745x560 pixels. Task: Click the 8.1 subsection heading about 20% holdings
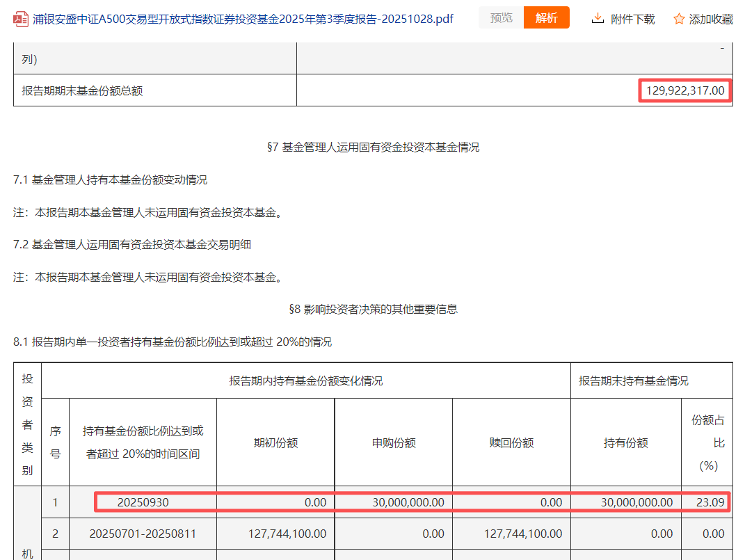(x=173, y=342)
